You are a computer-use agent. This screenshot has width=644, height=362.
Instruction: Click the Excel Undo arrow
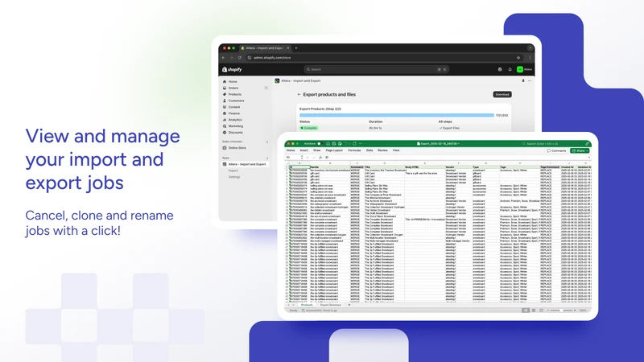(x=345, y=144)
